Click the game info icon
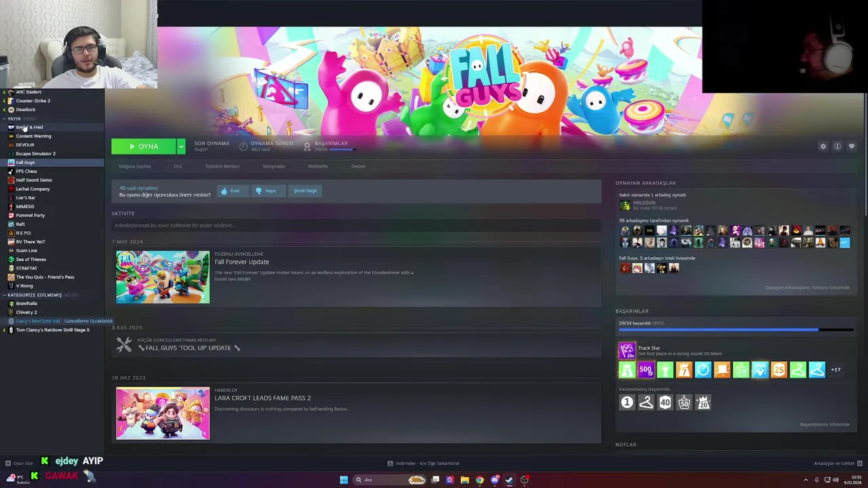The image size is (868, 488). click(x=837, y=146)
